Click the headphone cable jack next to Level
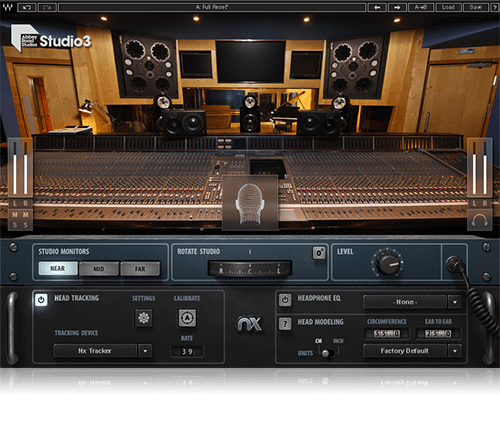The image size is (500, 422). click(454, 265)
